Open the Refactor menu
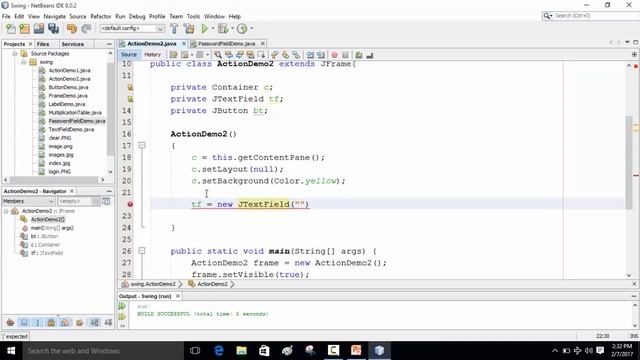 click(101, 16)
